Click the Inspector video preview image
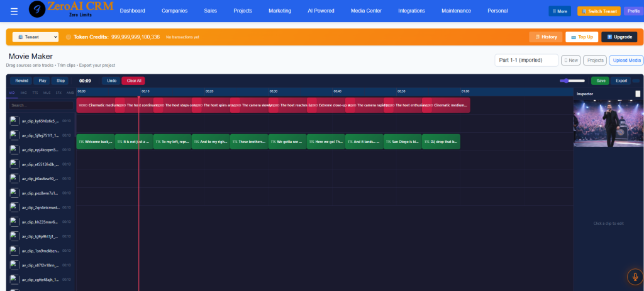This screenshot has width=644, height=291. 607,123
